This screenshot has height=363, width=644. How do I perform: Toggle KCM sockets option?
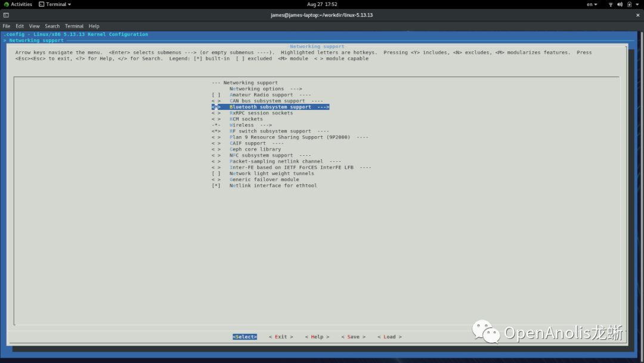pos(216,119)
